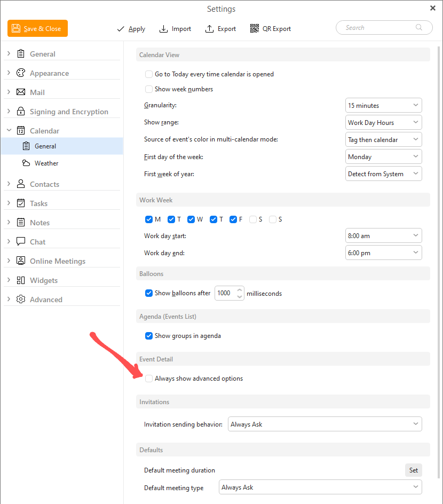Screen dimensions: 443x504
Task: Open the First day of the week dropdown
Action: coord(384,156)
